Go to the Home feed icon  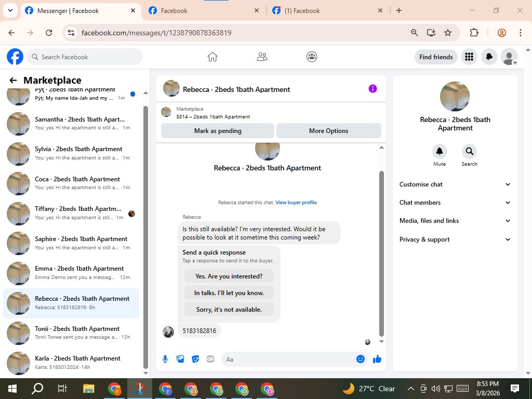pos(212,57)
